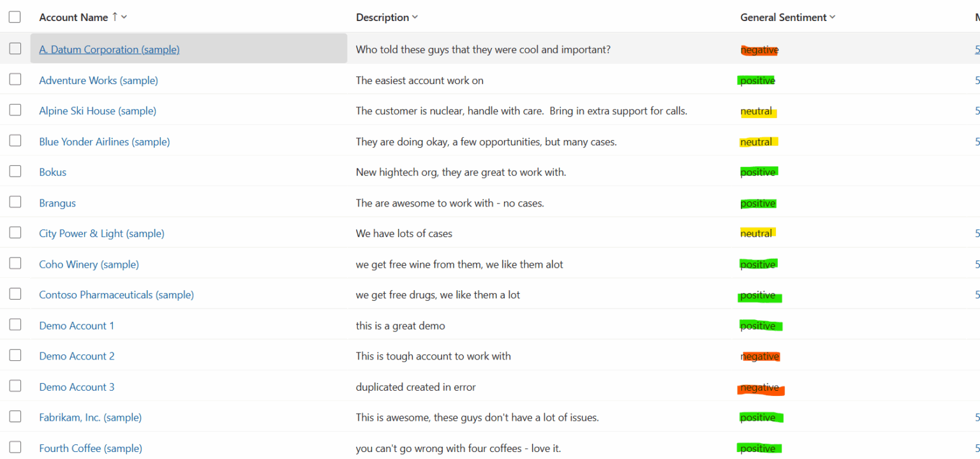Click the 5 link beside A. Datum Corporation
980x459 pixels.
tap(977, 49)
